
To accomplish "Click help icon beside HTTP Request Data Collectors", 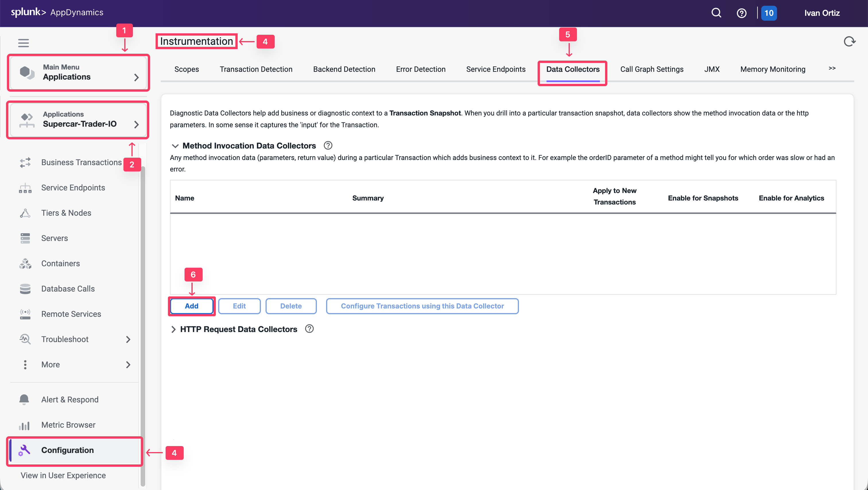I will point(309,329).
